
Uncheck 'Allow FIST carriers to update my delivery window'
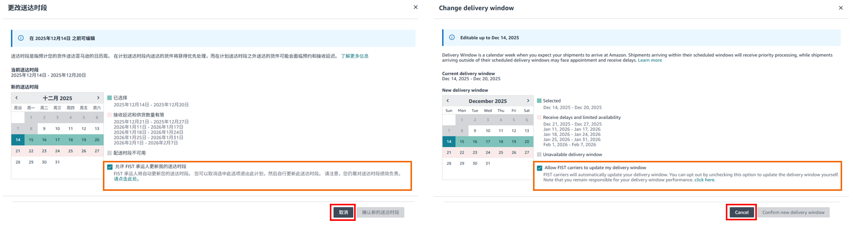click(x=540, y=168)
